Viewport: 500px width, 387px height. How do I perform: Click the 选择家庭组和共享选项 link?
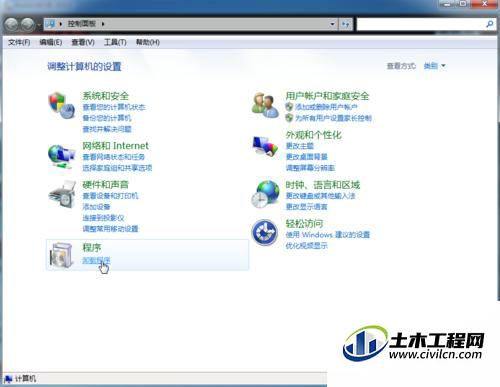pyautogui.click(x=117, y=168)
